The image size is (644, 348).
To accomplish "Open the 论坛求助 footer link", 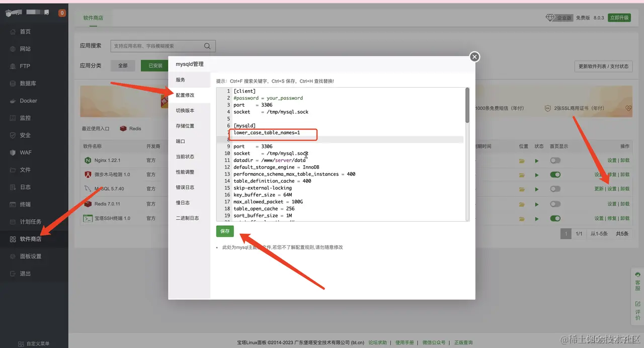I will (377, 342).
